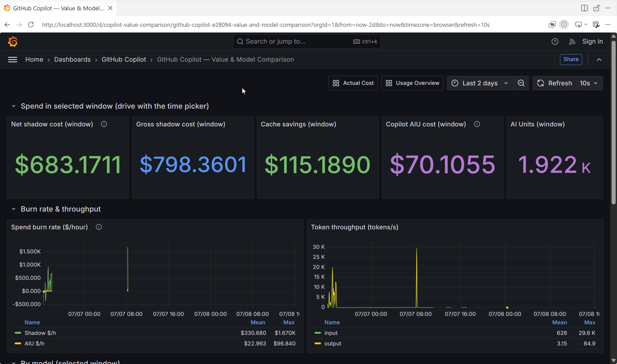
Task: Click input series green color swatch
Action: [x=318, y=333]
